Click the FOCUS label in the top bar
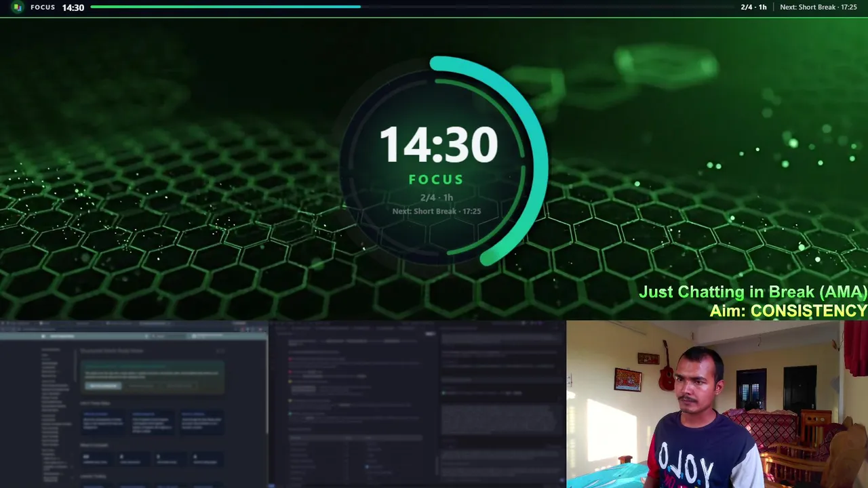The height and width of the screenshot is (488, 868). (43, 7)
